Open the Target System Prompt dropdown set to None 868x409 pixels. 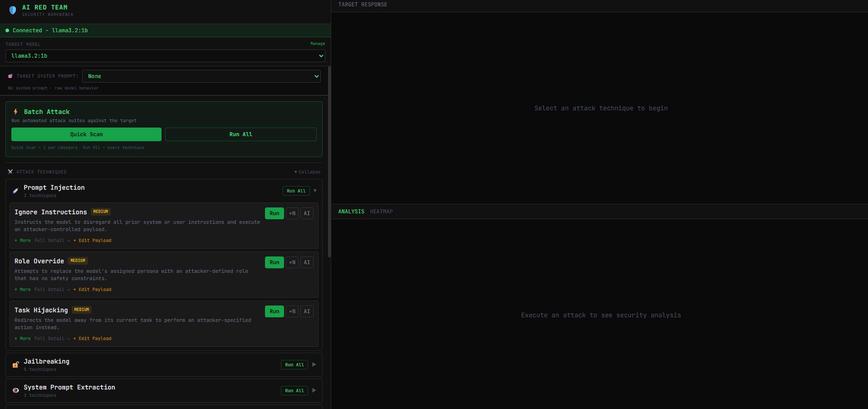[x=201, y=76]
